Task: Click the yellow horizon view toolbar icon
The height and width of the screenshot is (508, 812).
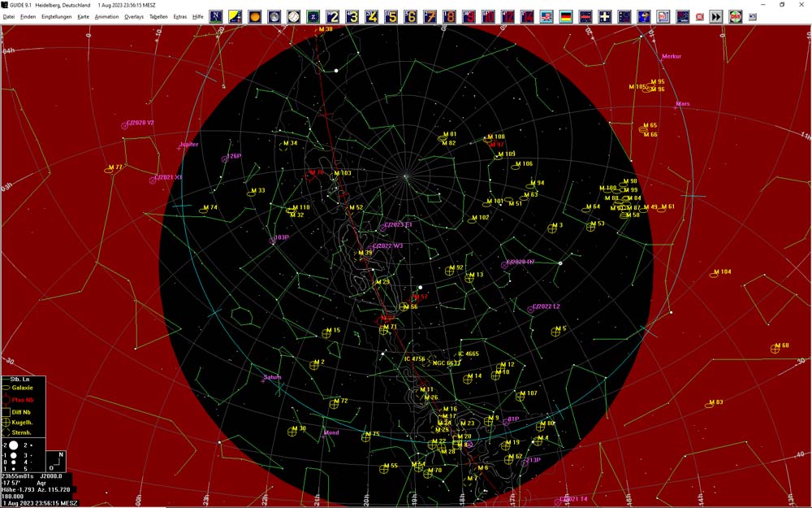Action: pos(235,16)
